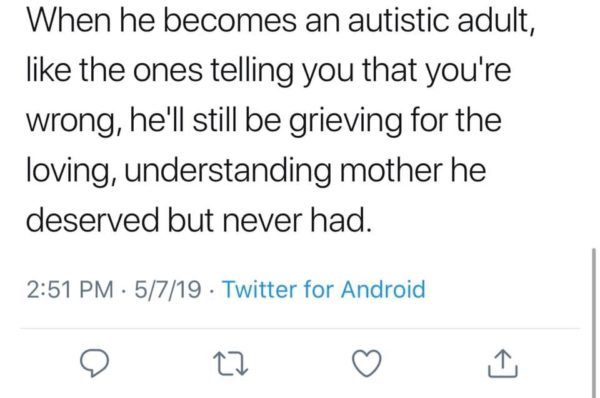Click the line "like the ones telling you that you're"
Image resolution: width=600 pixels, height=398 pixels.
point(268,72)
